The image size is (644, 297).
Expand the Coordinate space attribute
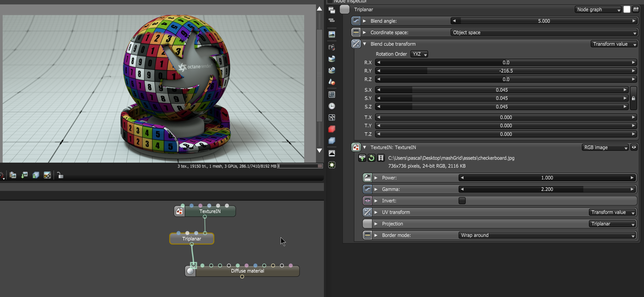[x=365, y=32]
